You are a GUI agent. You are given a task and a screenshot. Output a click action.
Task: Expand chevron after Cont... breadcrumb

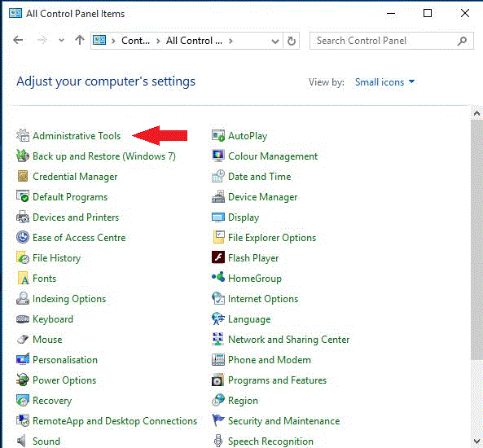pyautogui.click(x=158, y=41)
